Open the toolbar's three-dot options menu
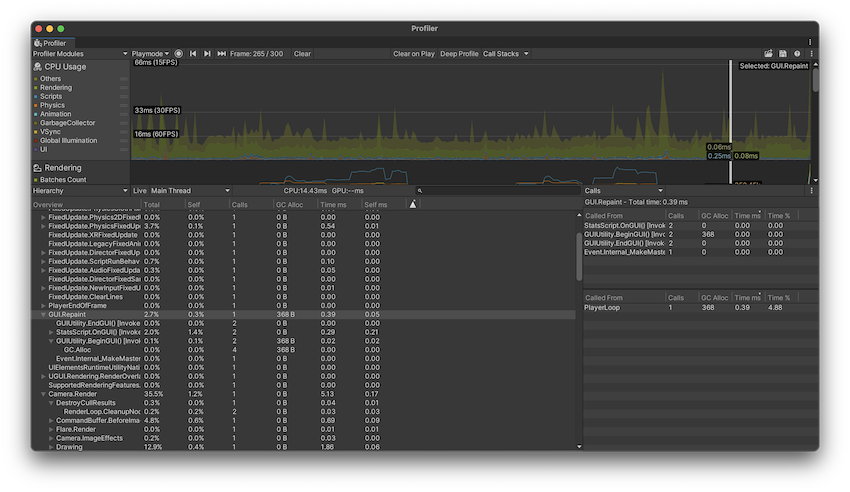Screen dimensions: 850x492 click(x=811, y=54)
